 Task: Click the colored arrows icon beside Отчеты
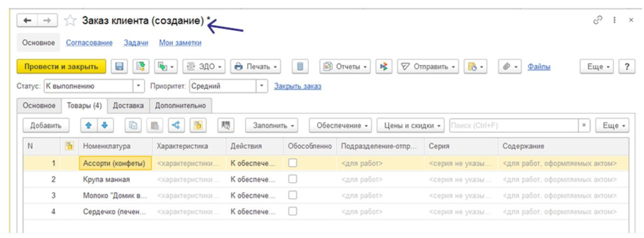pos(384,67)
